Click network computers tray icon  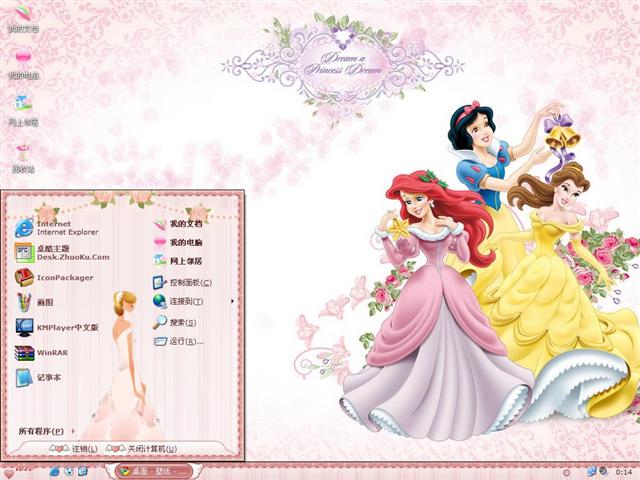pos(592,472)
